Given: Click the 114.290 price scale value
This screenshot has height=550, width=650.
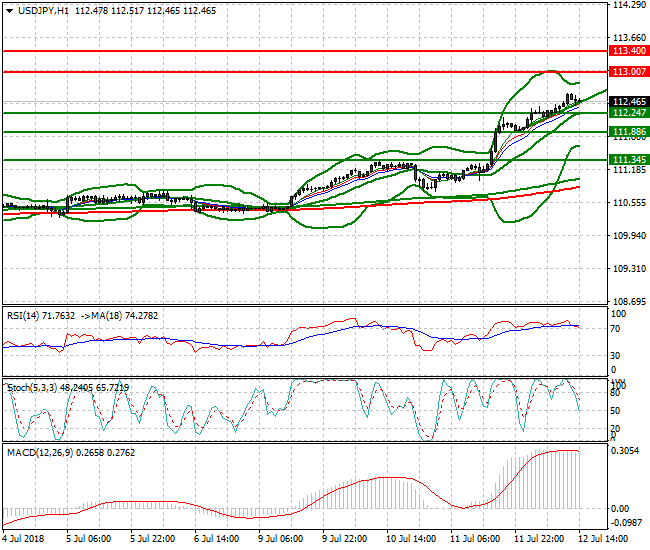Looking at the screenshot, I should [629, 5].
